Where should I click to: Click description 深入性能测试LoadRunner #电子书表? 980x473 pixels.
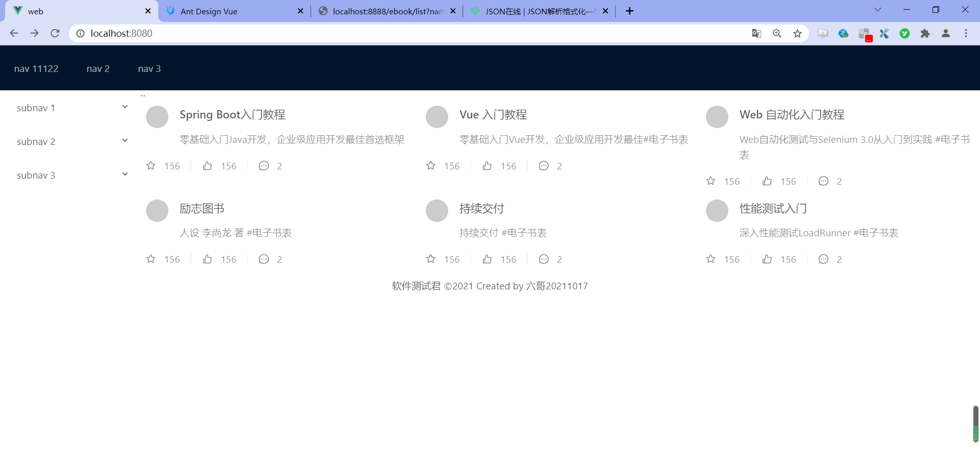(819, 233)
